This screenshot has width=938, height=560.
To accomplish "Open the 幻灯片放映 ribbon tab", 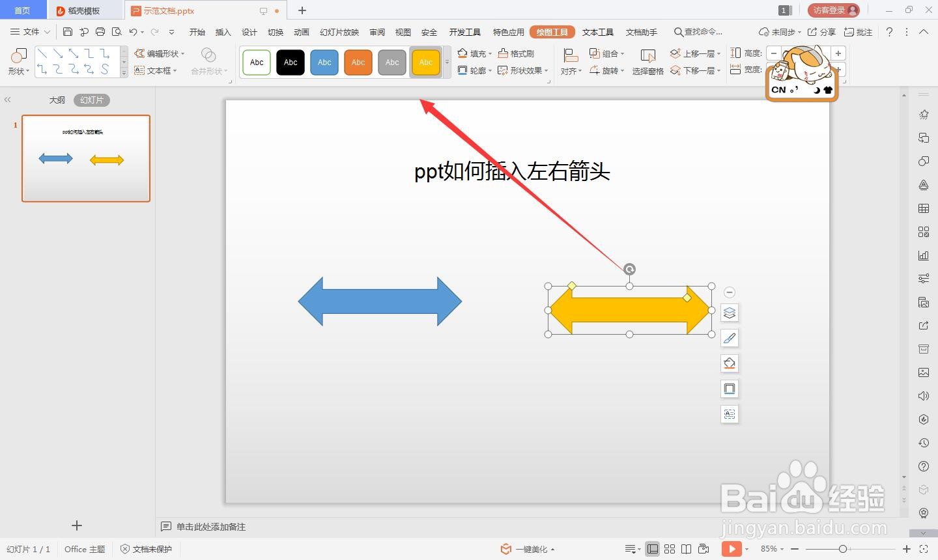I will 339,32.
